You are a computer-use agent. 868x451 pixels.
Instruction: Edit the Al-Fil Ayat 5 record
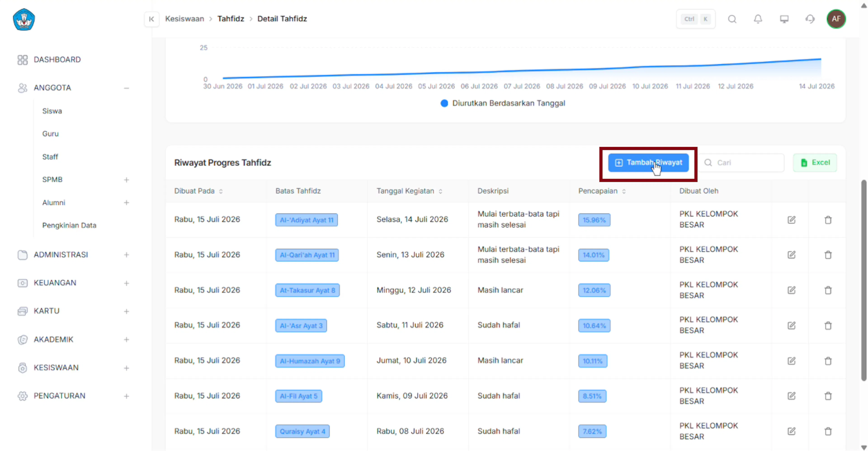pyautogui.click(x=792, y=396)
